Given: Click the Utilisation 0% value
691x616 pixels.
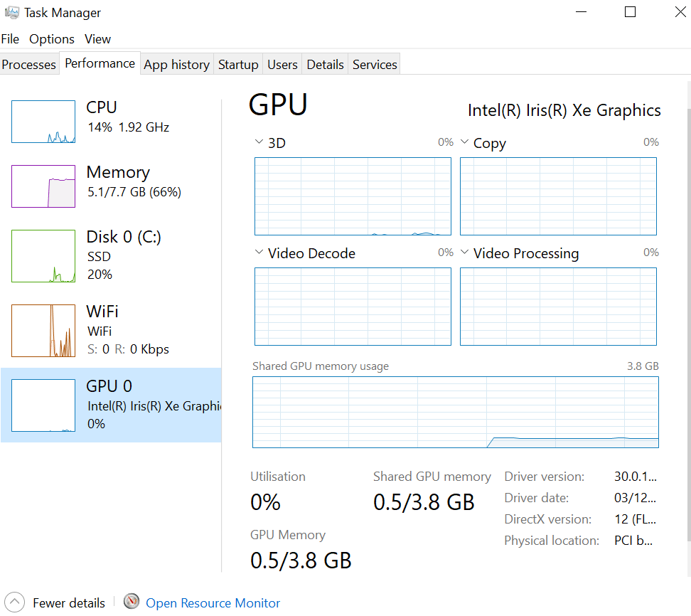Looking at the screenshot, I should (265, 502).
